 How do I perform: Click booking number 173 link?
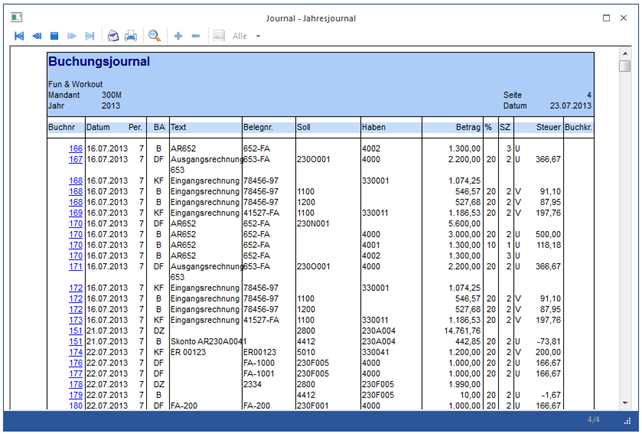pos(75,319)
